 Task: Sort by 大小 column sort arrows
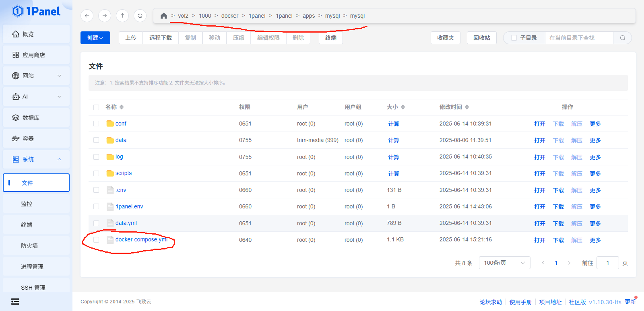pyautogui.click(x=403, y=107)
